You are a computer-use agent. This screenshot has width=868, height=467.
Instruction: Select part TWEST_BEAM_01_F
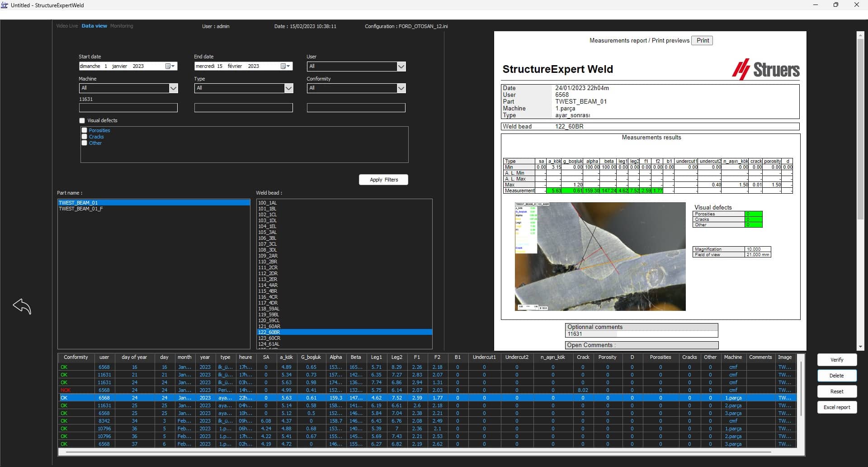(154, 209)
